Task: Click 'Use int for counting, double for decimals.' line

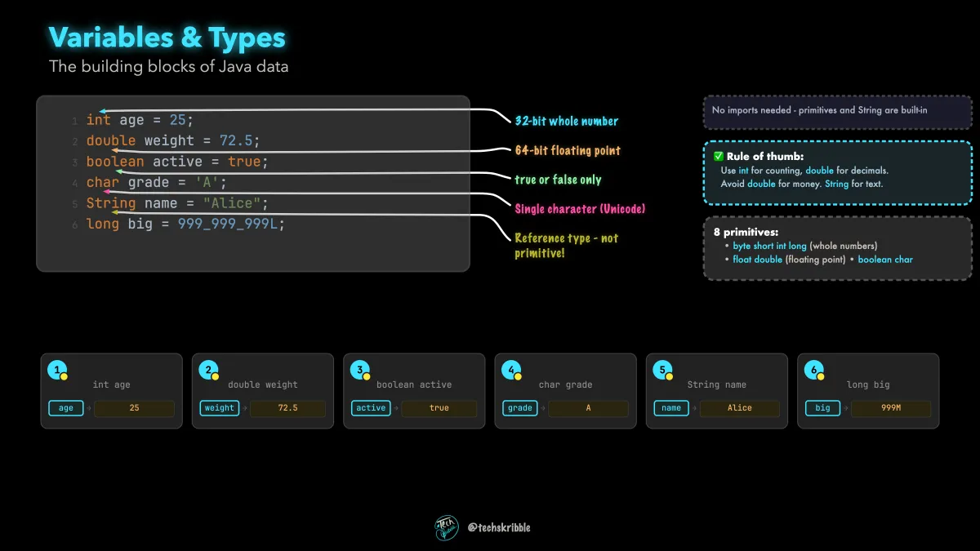Action: (804, 171)
